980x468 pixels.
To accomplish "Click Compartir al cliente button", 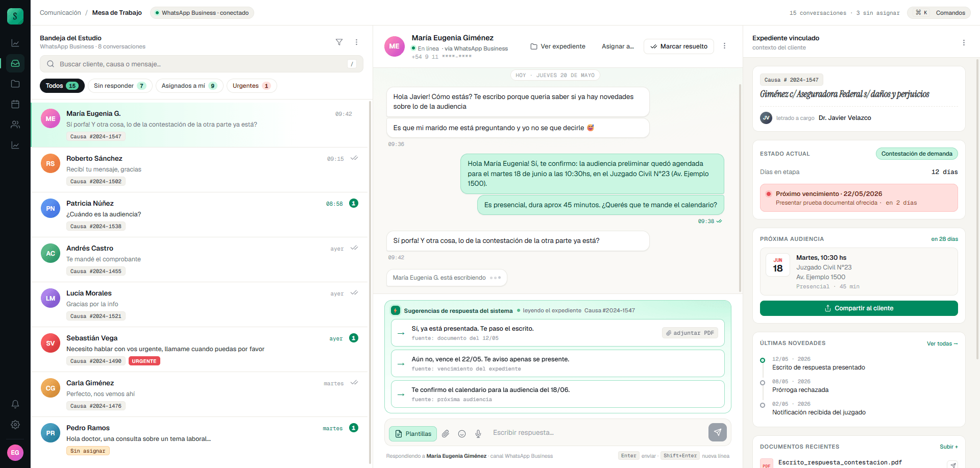I will [x=859, y=308].
